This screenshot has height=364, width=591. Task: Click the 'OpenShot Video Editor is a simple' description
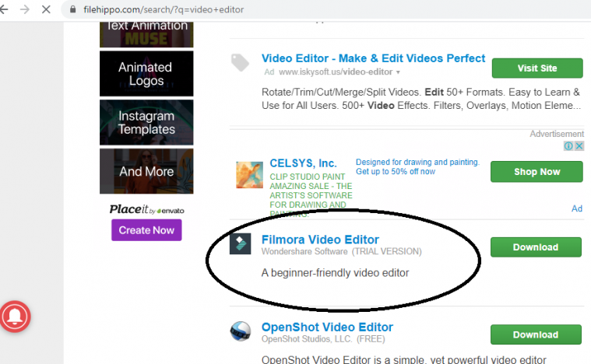click(x=403, y=359)
